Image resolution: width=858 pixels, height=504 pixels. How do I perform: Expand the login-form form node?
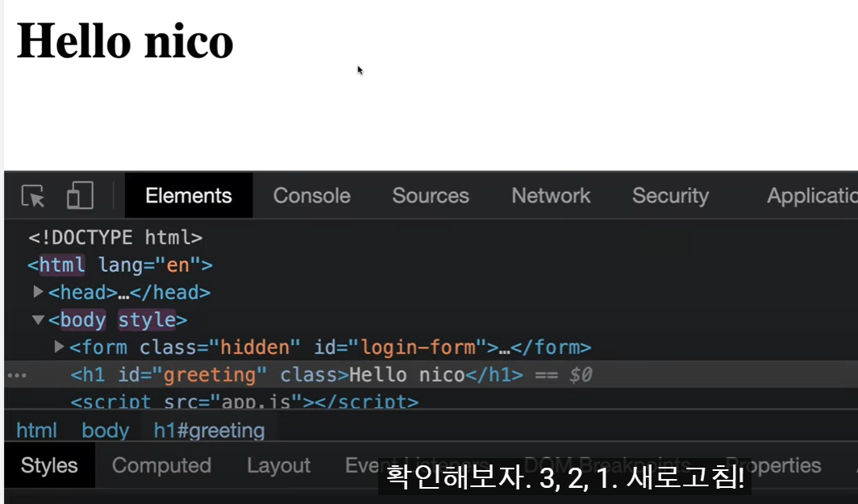(x=59, y=347)
